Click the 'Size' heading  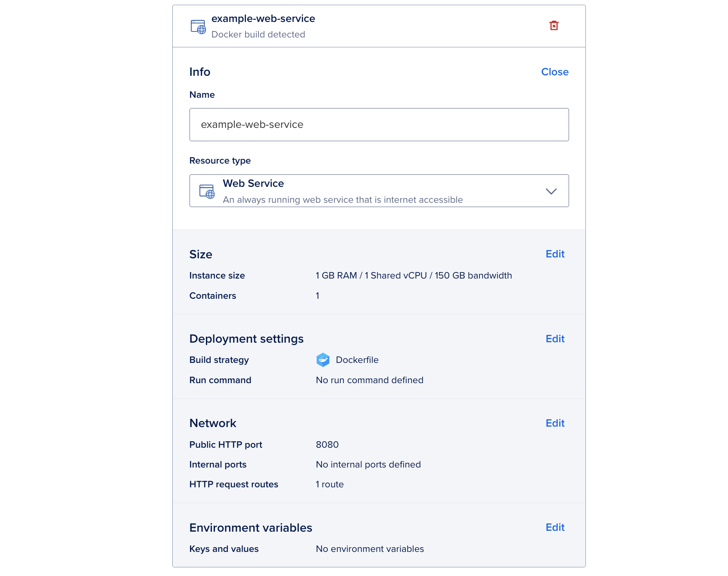pyautogui.click(x=201, y=254)
